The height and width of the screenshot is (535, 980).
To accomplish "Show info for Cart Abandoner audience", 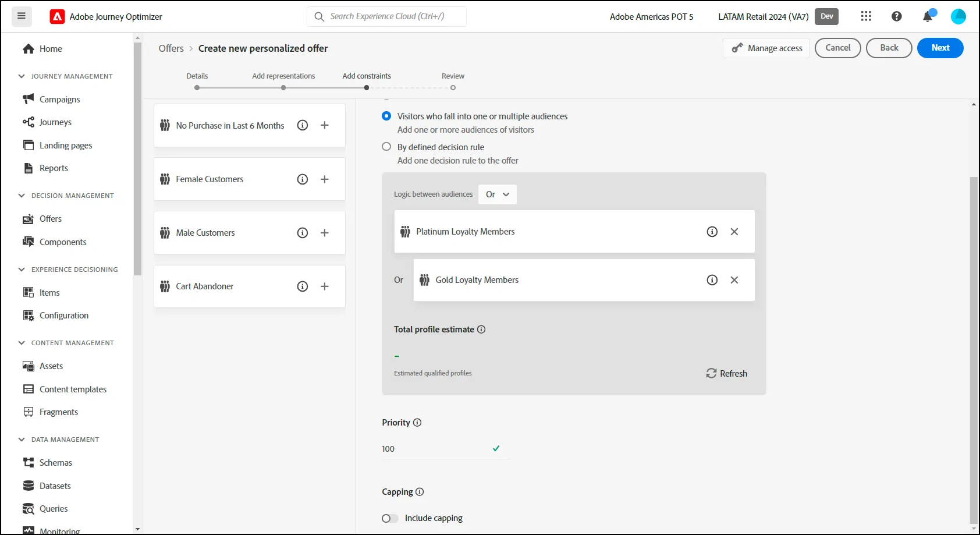I will tap(303, 286).
